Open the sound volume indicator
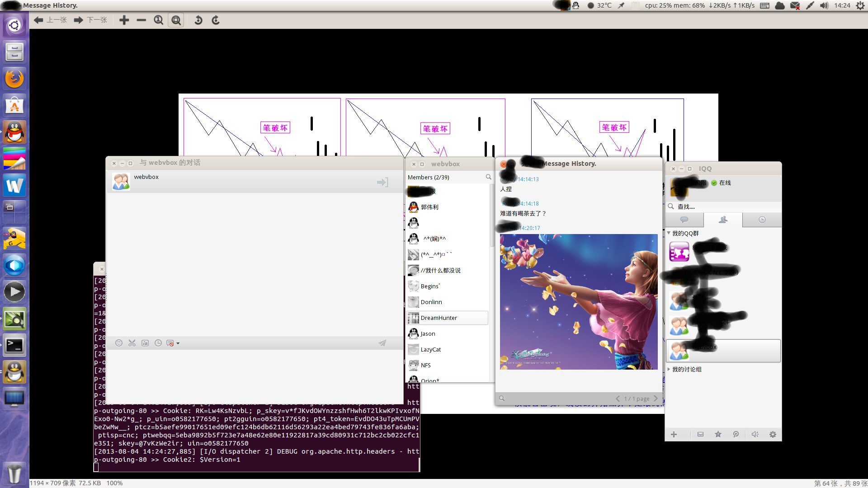868x488 pixels. coord(824,5)
